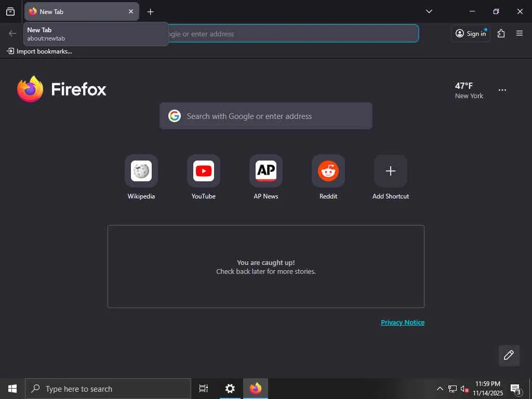Open Settings gear in taskbar
This screenshot has width=532, height=399.
pyautogui.click(x=230, y=389)
